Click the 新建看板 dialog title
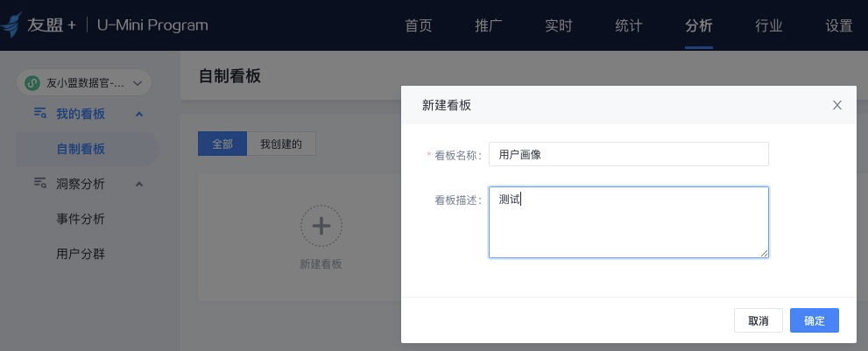This screenshot has width=868, height=351. point(447,105)
